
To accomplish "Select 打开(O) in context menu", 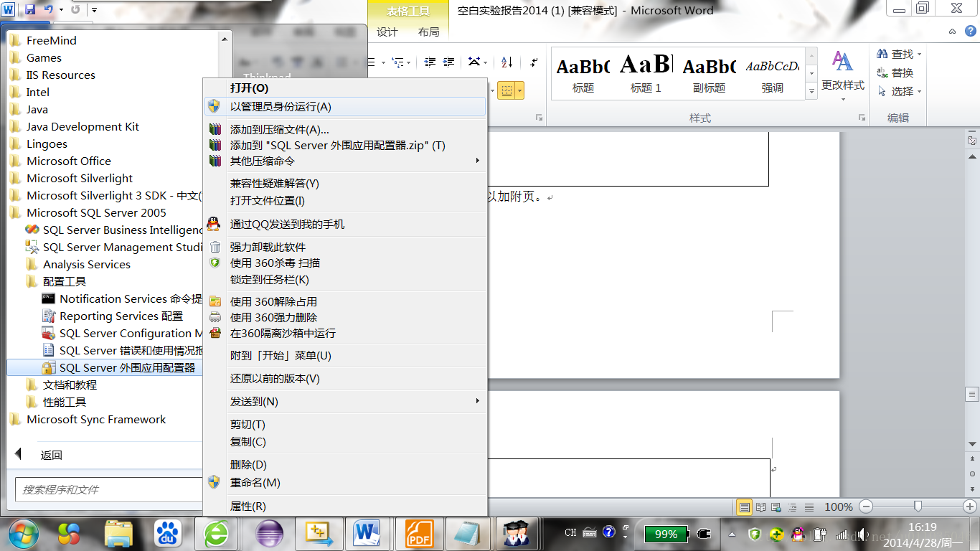I will tap(344, 88).
